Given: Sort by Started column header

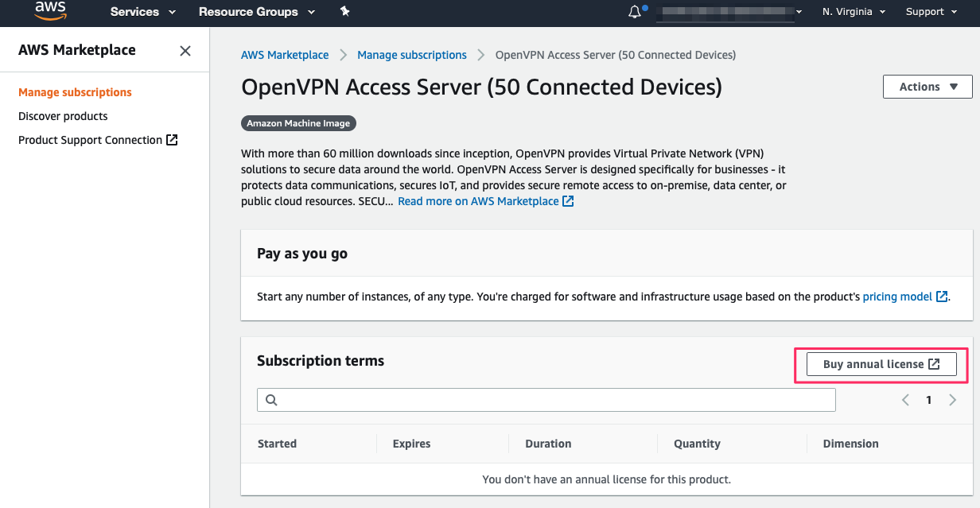Looking at the screenshot, I should click(277, 444).
